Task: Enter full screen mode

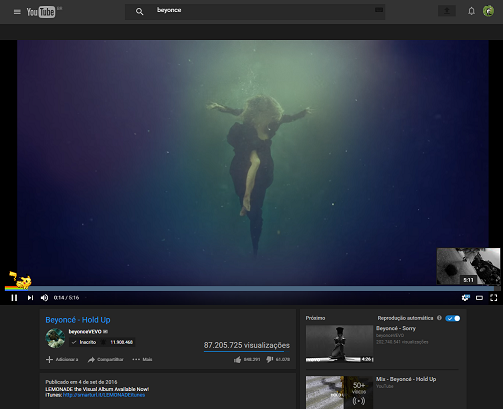Action: point(494,298)
